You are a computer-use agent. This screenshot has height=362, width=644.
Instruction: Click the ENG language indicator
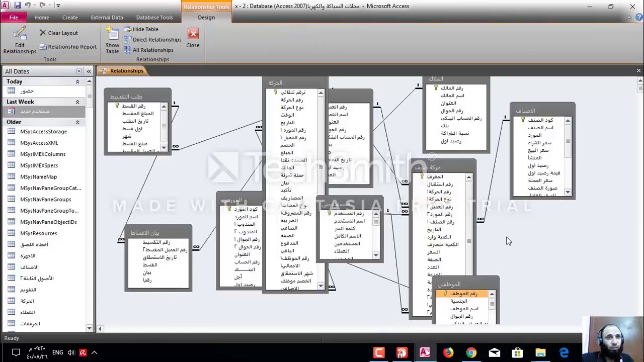(x=57, y=352)
